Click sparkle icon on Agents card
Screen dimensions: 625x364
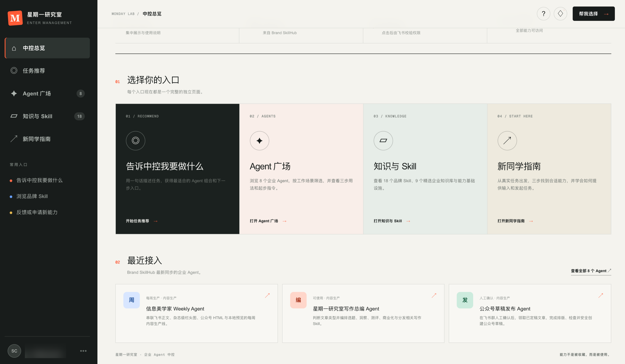tap(260, 141)
